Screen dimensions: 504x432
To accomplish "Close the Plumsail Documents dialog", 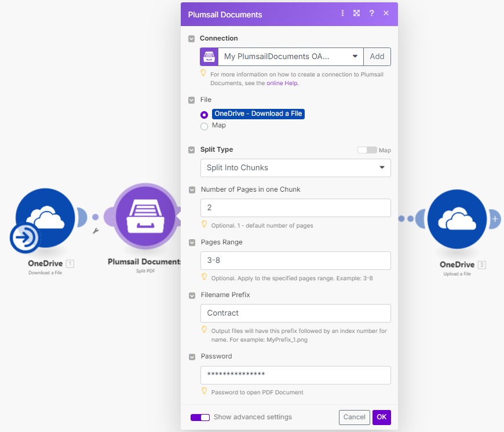I will coord(386,13).
